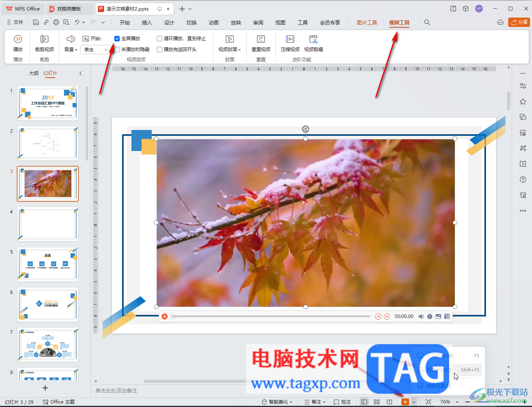Click the rewind button on video player bar
The width and height of the screenshot is (532, 407).
378,316
